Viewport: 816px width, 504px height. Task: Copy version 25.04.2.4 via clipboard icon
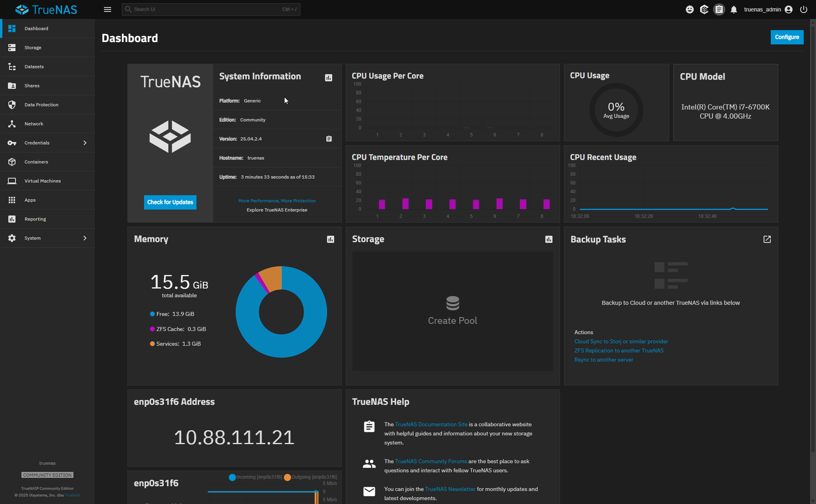pyautogui.click(x=329, y=138)
